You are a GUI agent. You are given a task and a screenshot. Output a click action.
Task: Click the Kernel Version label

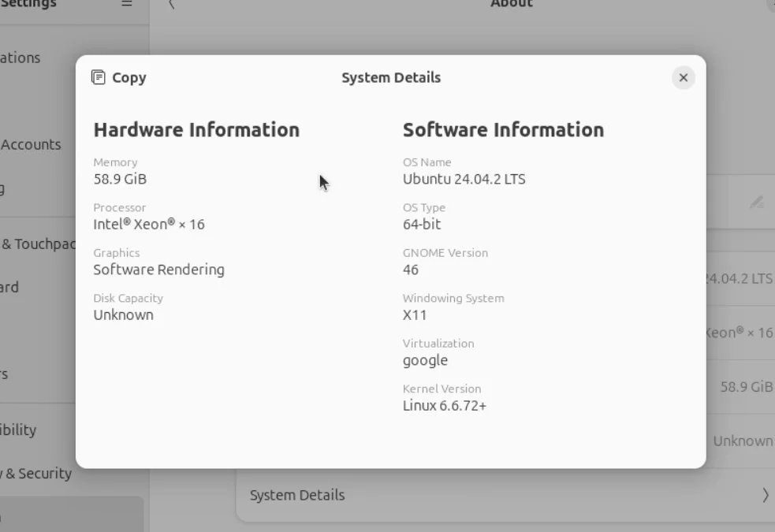click(x=442, y=389)
